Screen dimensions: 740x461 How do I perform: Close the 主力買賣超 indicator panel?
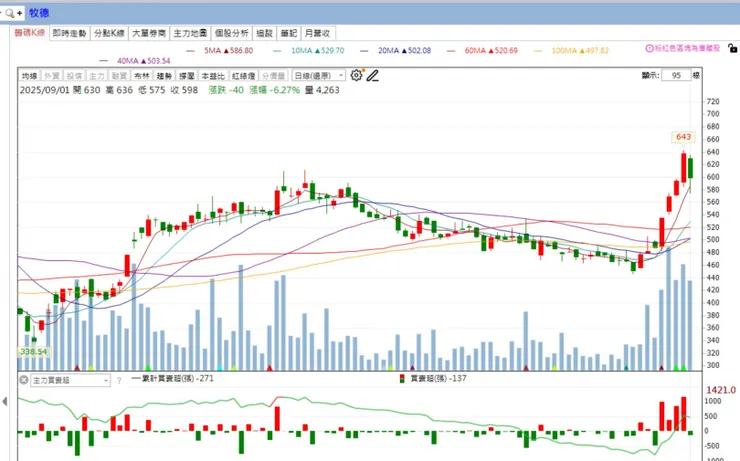tap(24, 380)
